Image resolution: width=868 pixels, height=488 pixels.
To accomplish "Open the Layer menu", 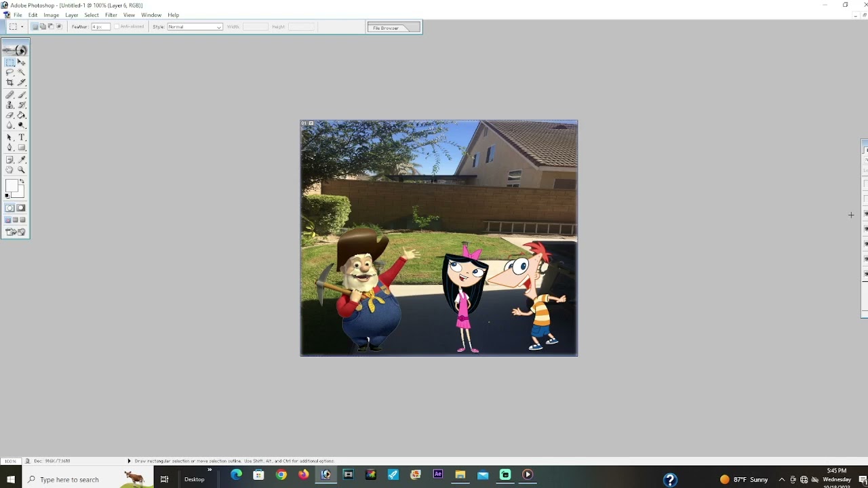I will (71, 15).
